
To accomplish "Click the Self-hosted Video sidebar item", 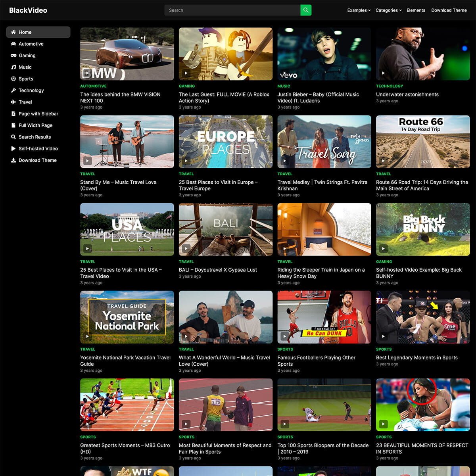I will pos(38,149).
